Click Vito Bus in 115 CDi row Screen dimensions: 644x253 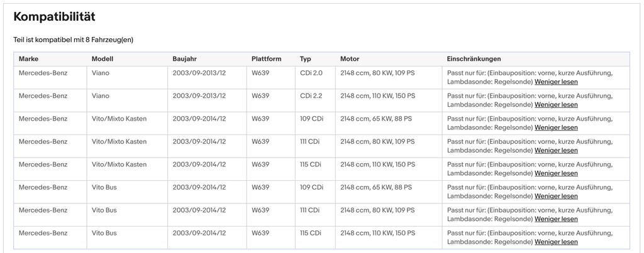click(x=104, y=234)
